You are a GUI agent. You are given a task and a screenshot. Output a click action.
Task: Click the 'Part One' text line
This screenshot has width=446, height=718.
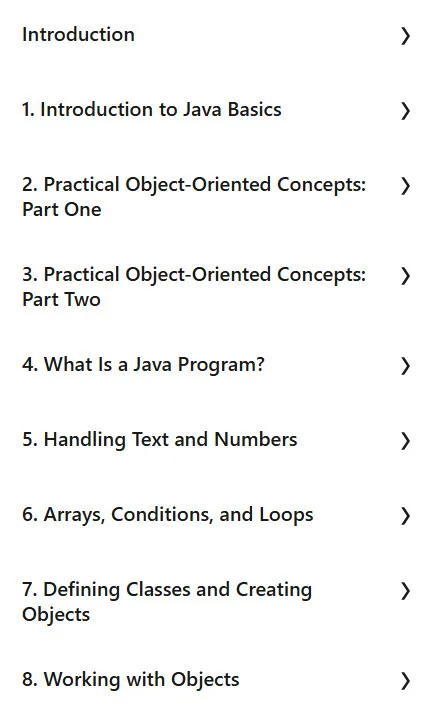point(62,210)
